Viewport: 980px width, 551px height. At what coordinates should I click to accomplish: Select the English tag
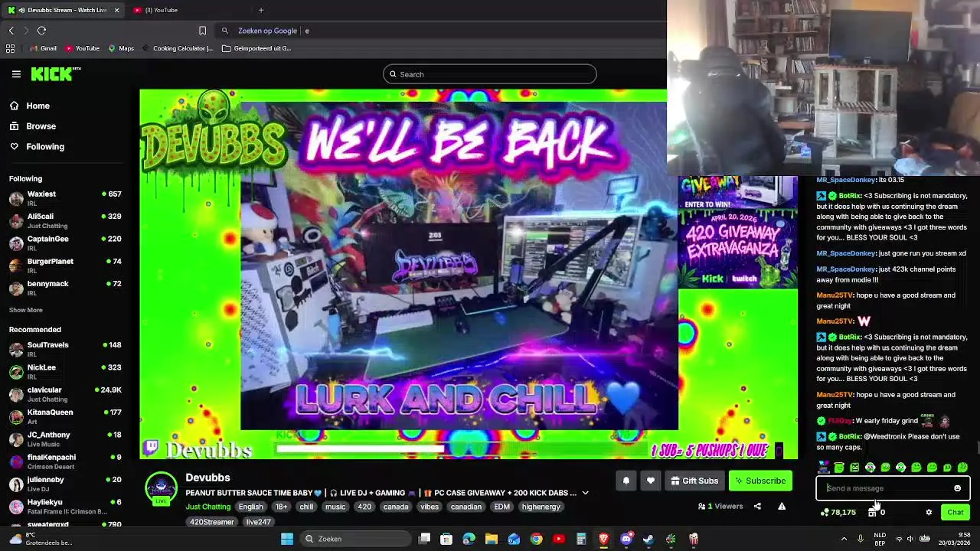pos(250,507)
